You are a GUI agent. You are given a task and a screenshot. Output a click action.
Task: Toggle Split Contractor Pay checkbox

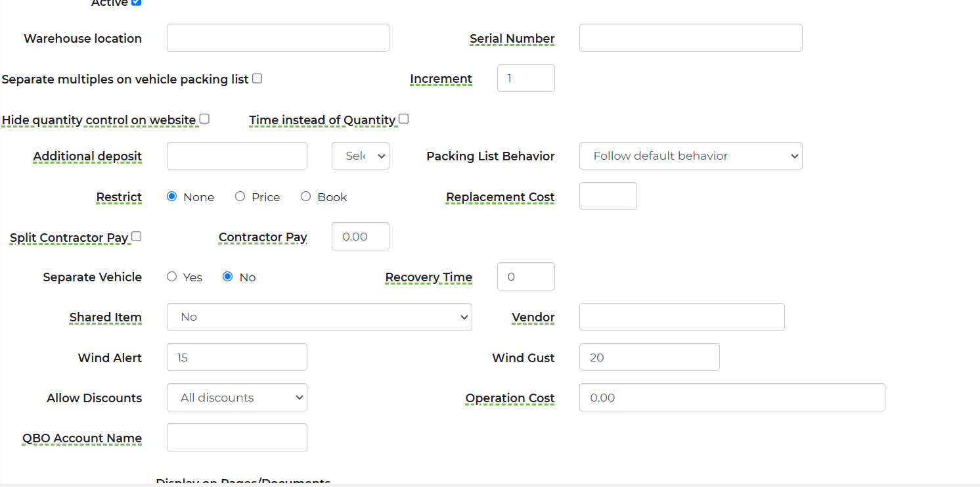click(x=137, y=237)
